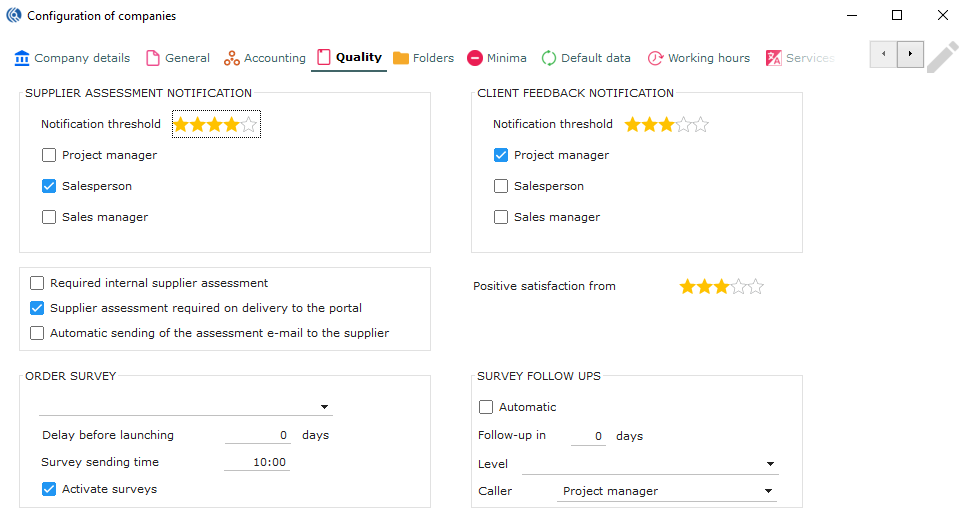Open the Caller Project manager dropdown
The width and height of the screenshot is (962, 520).
pos(769,491)
